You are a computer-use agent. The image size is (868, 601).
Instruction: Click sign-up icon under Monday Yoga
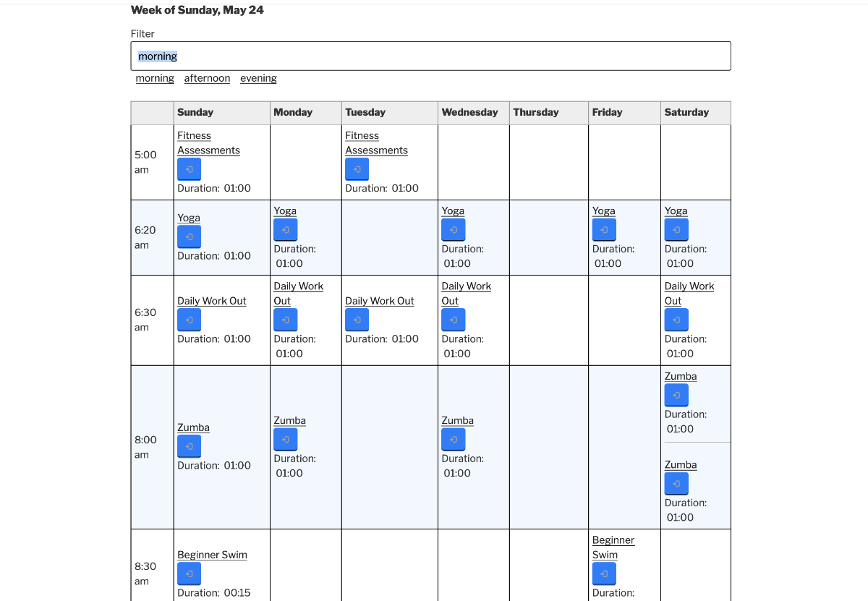285,230
